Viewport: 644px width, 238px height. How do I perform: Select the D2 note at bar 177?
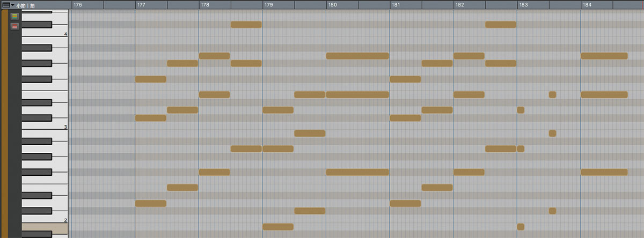point(151,203)
